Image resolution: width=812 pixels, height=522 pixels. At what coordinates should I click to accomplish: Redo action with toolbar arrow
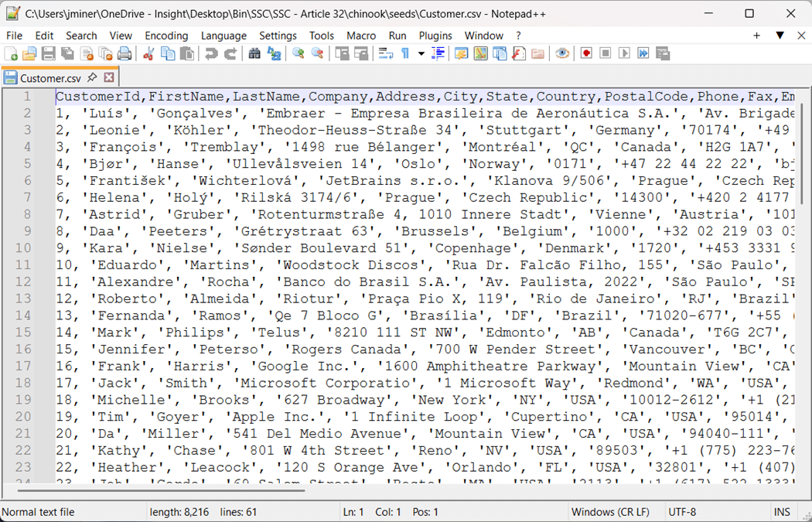point(230,53)
